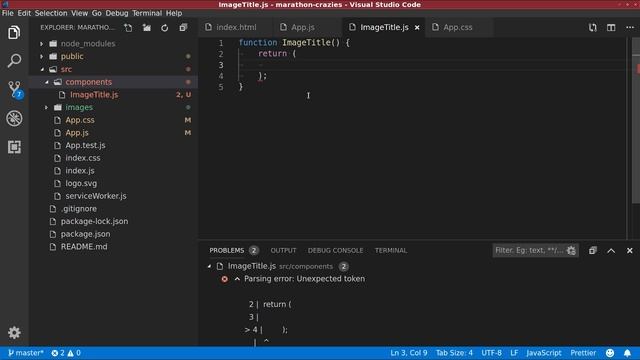Split the editor to the right
The image size is (640, 360).
[x=611, y=28]
